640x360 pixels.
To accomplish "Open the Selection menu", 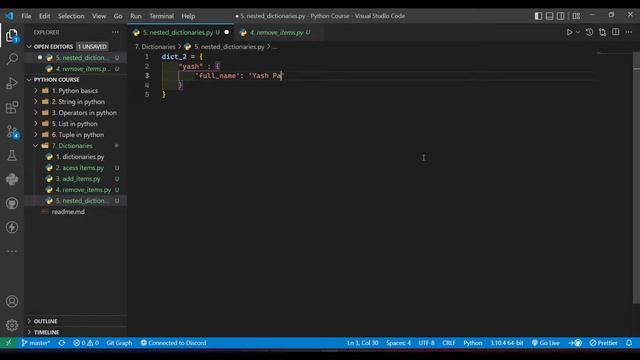I will point(71,16).
